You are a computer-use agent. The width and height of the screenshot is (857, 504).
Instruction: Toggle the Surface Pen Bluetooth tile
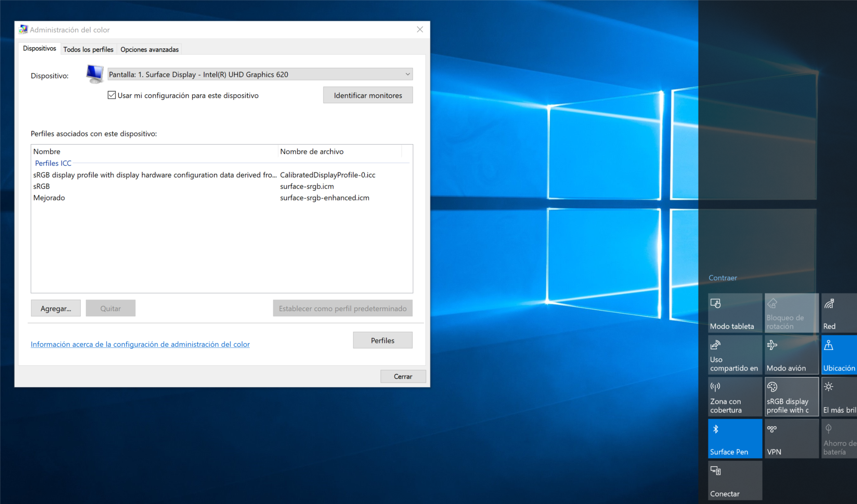point(735,438)
